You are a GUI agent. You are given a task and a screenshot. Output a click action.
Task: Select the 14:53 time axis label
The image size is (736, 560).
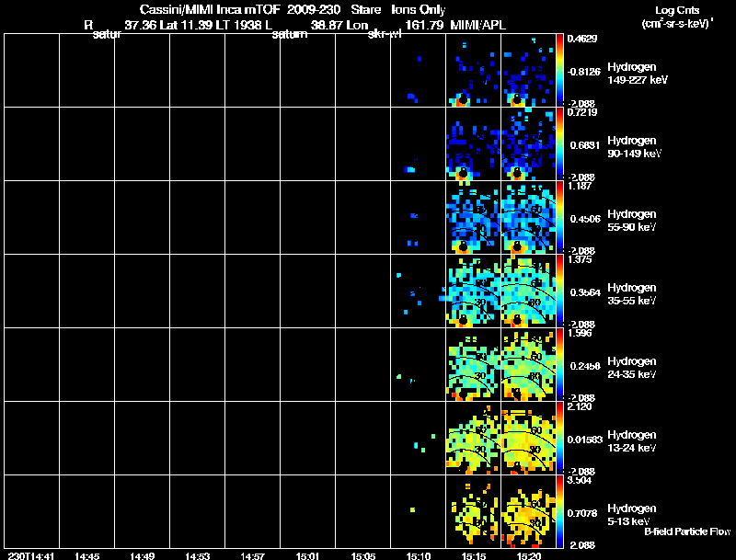pyautogui.click(x=197, y=555)
